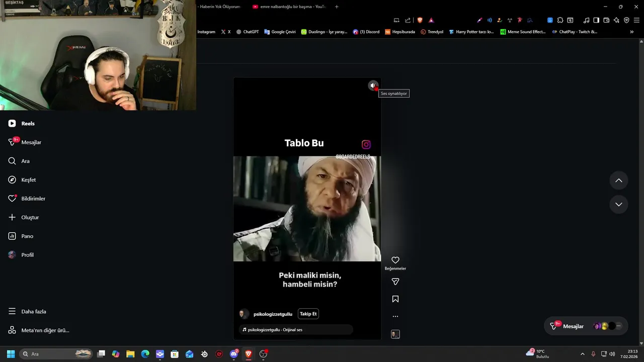Open Leo AI sparkle icon
Image resolution: width=644 pixels, height=362 pixels.
616,20
